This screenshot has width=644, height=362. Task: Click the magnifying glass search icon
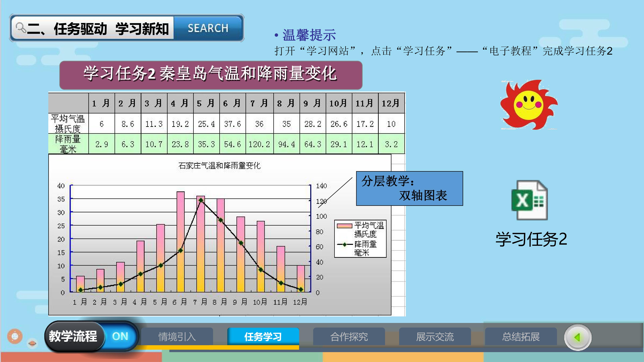click(x=21, y=27)
